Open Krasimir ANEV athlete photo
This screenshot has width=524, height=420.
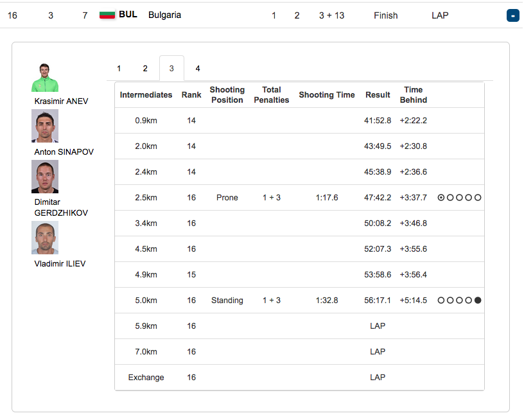point(44,78)
